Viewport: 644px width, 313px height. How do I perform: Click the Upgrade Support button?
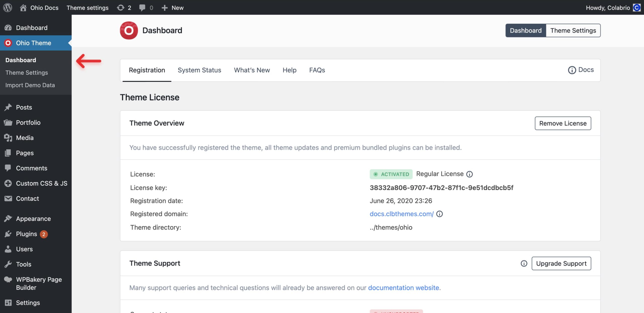(x=561, y=263)
